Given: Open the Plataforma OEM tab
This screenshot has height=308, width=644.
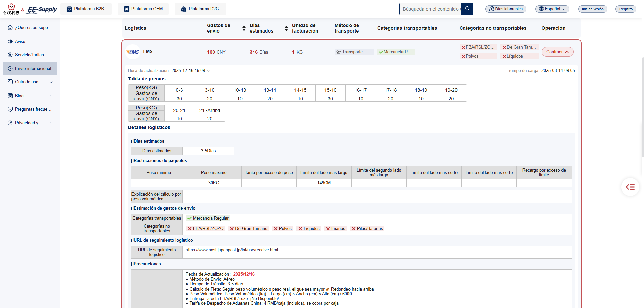Looking at the screenshot, I should [143, 9].
